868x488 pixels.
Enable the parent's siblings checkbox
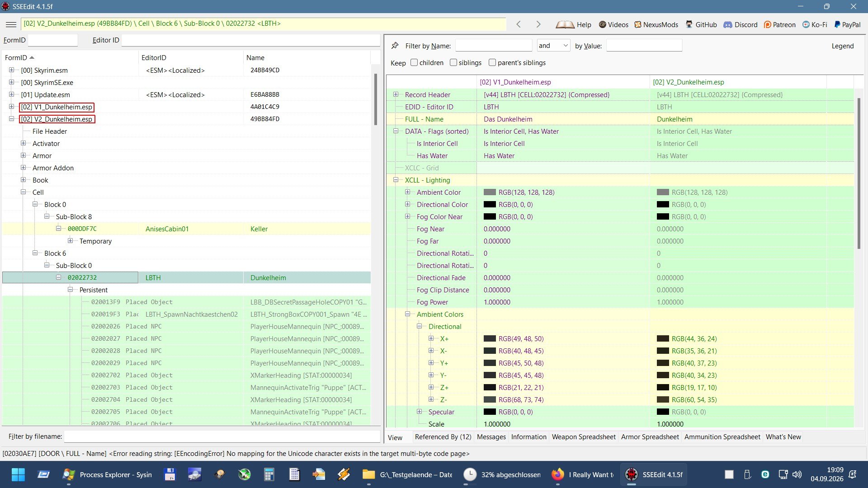click(492, 62)
